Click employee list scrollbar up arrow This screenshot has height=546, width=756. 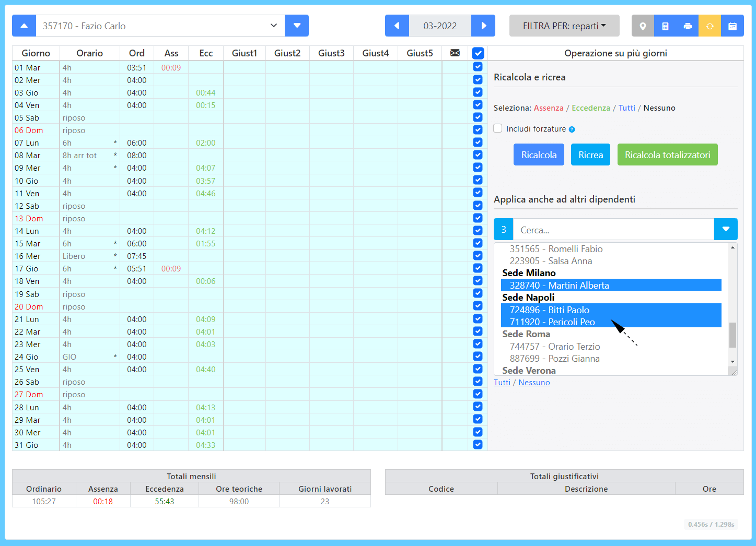[x=732, y=247]
